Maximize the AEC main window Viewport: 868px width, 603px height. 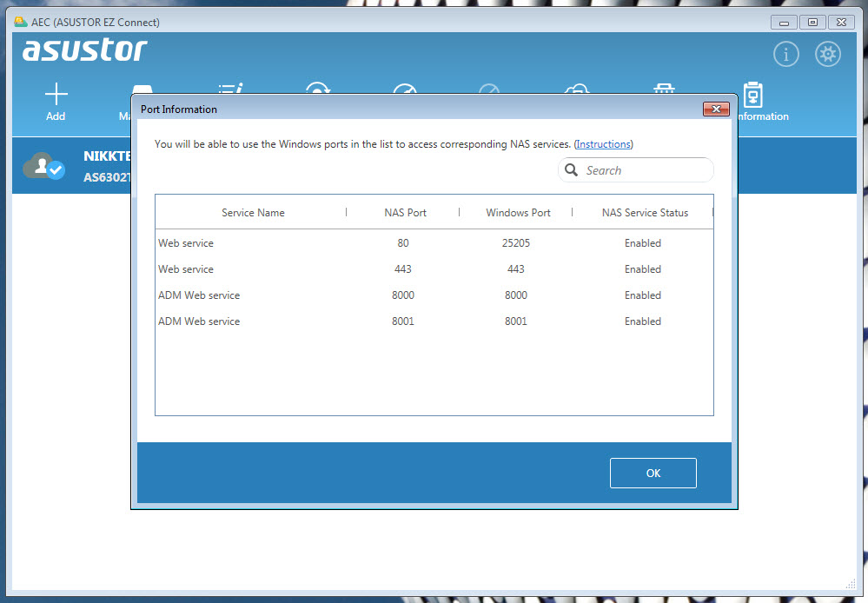tap(812, 23)
